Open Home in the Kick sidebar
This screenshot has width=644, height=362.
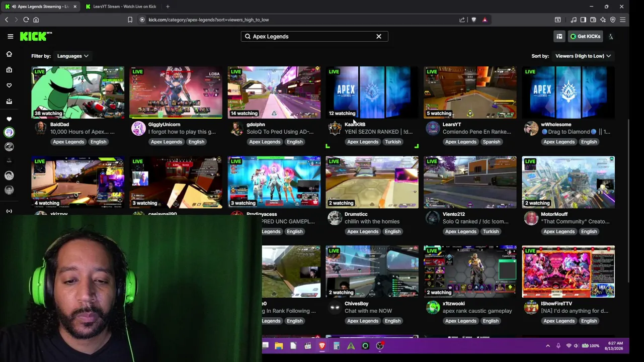pyautogui.click(x=9, y=54)
